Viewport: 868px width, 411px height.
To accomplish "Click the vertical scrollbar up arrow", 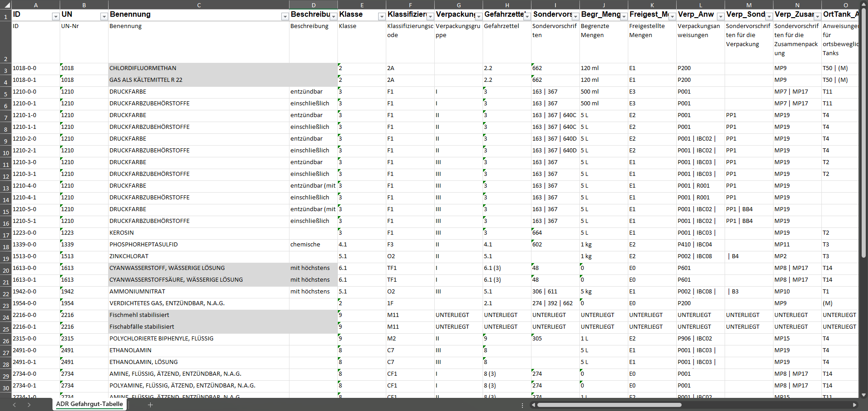I will pos(863,5).
